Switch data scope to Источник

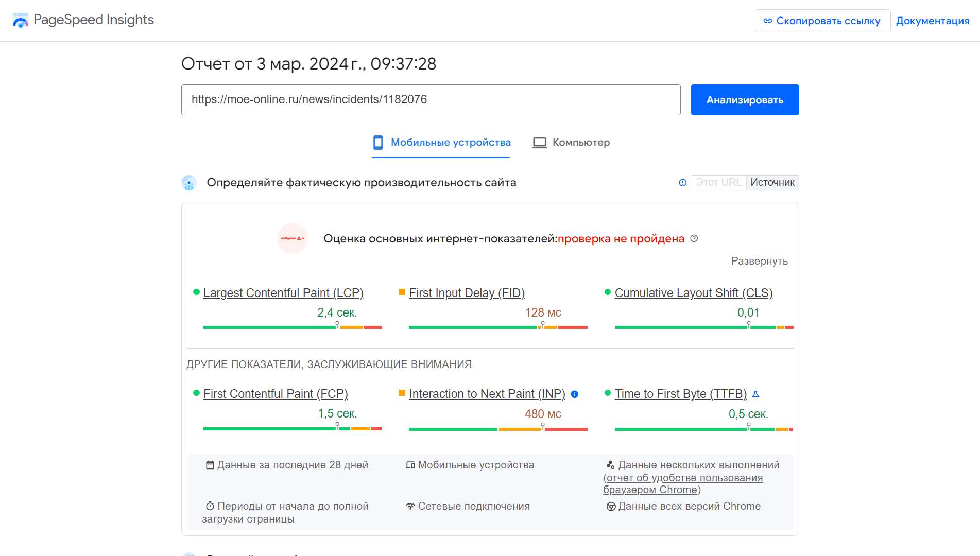772,183
